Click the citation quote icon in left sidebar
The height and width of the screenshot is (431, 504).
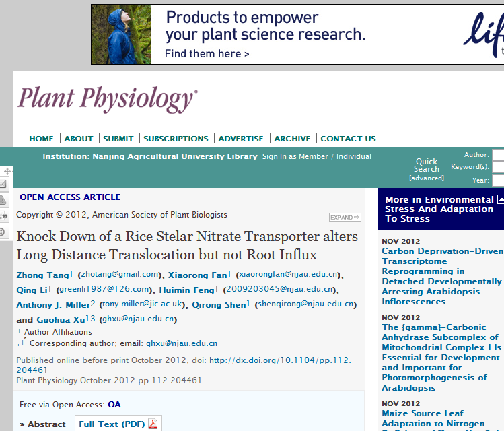point(3,215)
